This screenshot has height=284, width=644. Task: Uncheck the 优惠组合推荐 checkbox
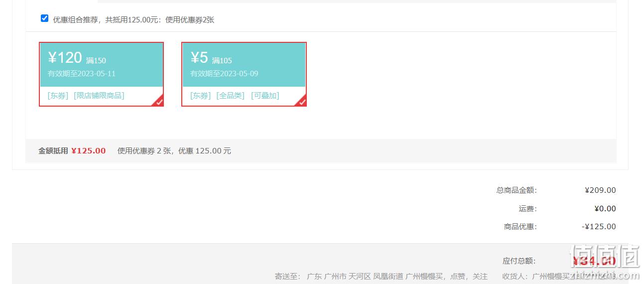(x=44, y=18)
